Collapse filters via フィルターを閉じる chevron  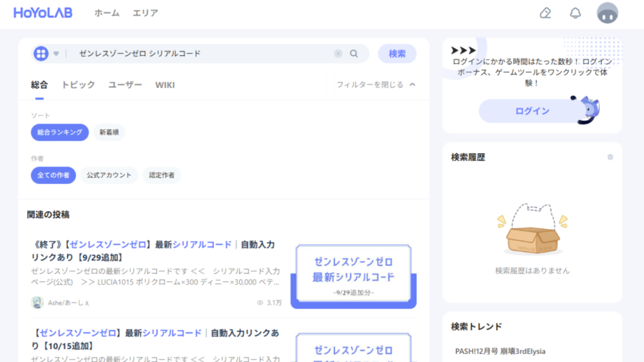(x=411, y=84)
